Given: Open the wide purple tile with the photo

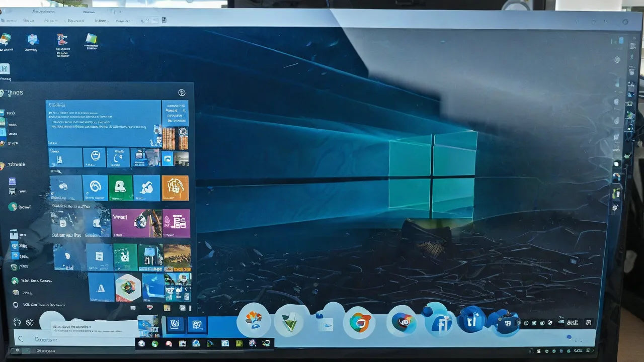Looking at the screenshot, I should (137, 223).
